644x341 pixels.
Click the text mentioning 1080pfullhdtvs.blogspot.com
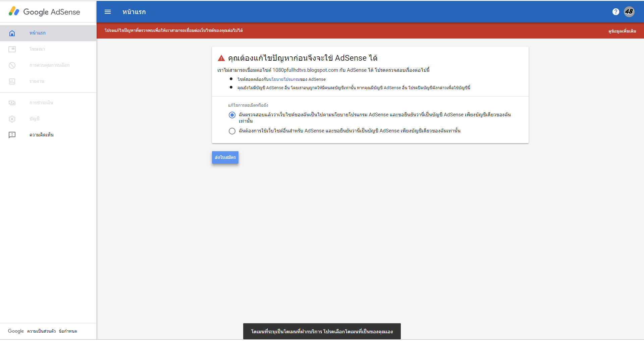(x=323, y=70)
